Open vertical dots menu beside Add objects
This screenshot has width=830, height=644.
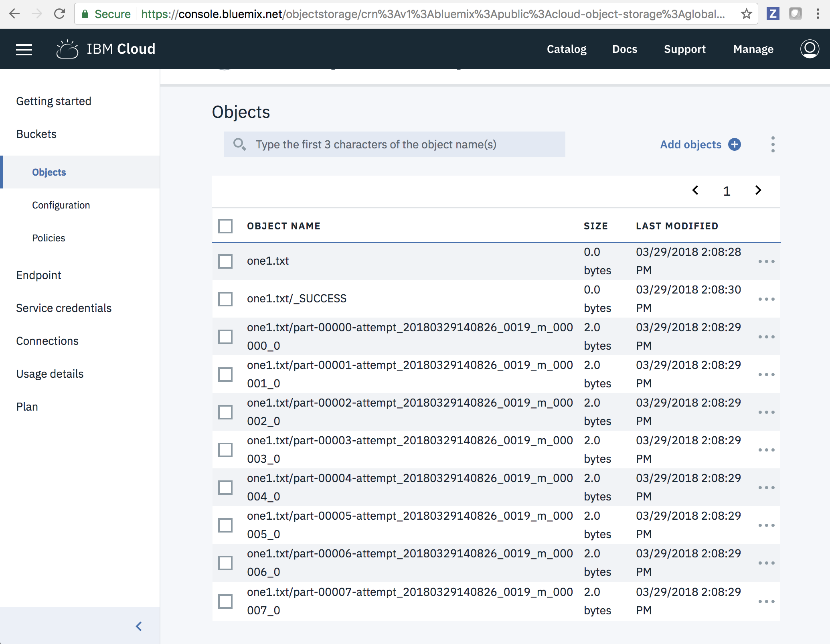[x=773, y=144]
